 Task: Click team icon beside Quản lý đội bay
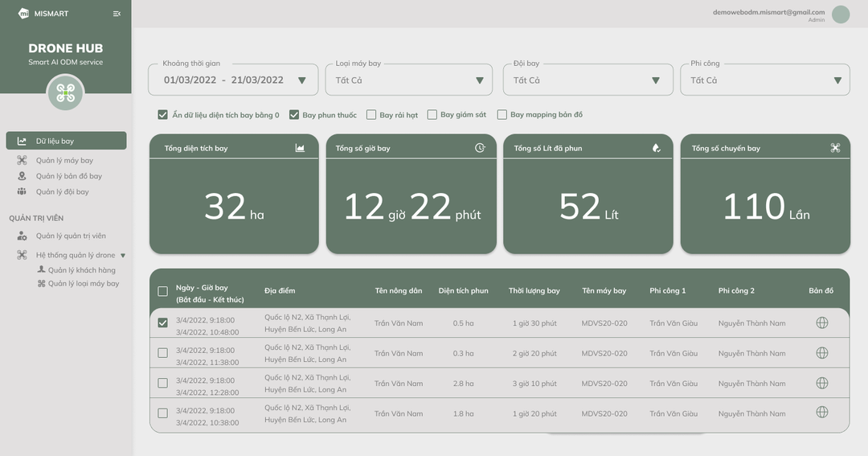[22, 191]
